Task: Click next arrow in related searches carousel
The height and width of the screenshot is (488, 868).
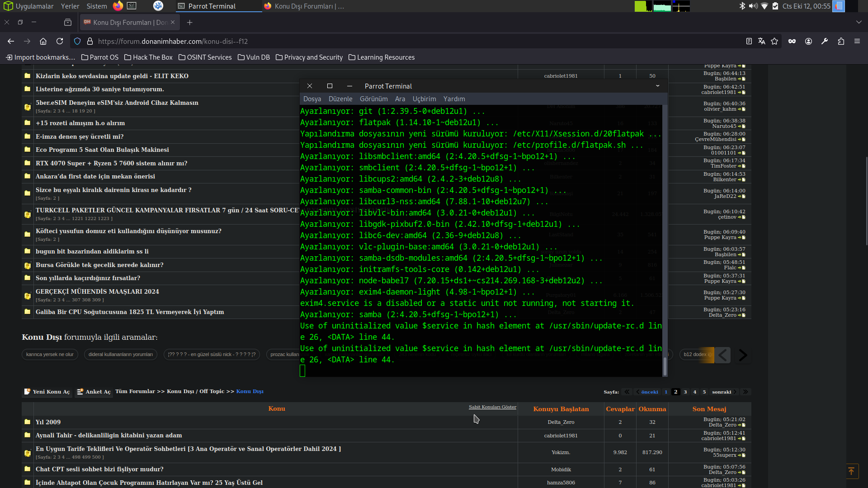Action: point(743,355)
